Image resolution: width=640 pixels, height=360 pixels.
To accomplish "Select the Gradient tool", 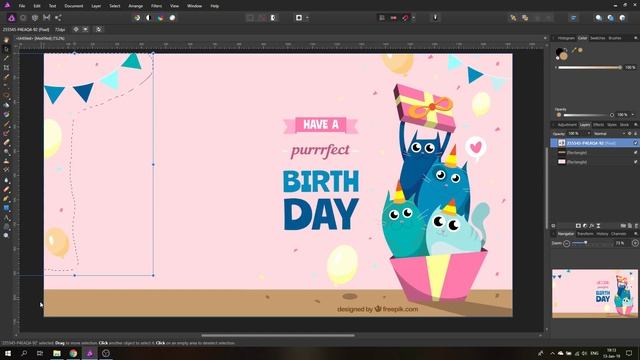I will point(6,115).
